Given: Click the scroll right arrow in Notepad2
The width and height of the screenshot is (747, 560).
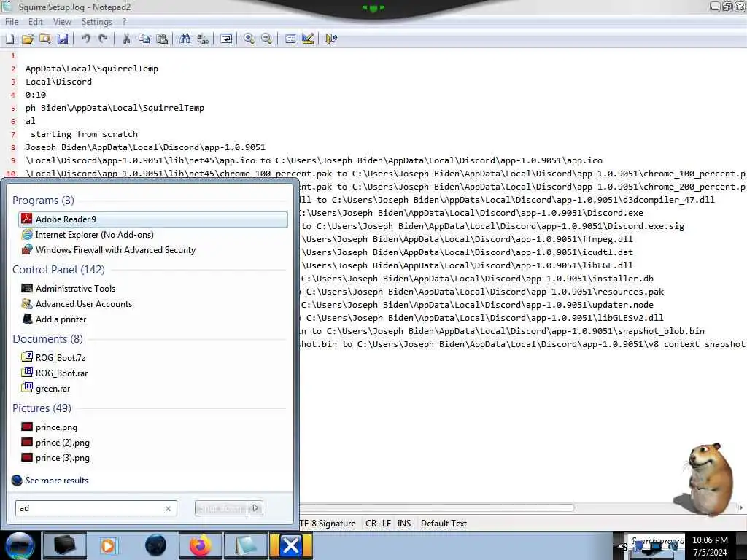Looking at the screenshot, I should coord(741,507).
